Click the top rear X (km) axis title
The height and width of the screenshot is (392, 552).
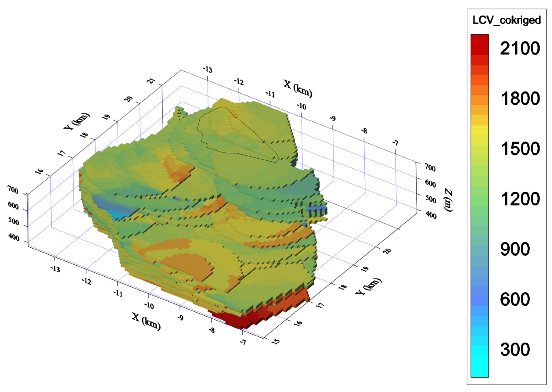click(x=298, y=88)
